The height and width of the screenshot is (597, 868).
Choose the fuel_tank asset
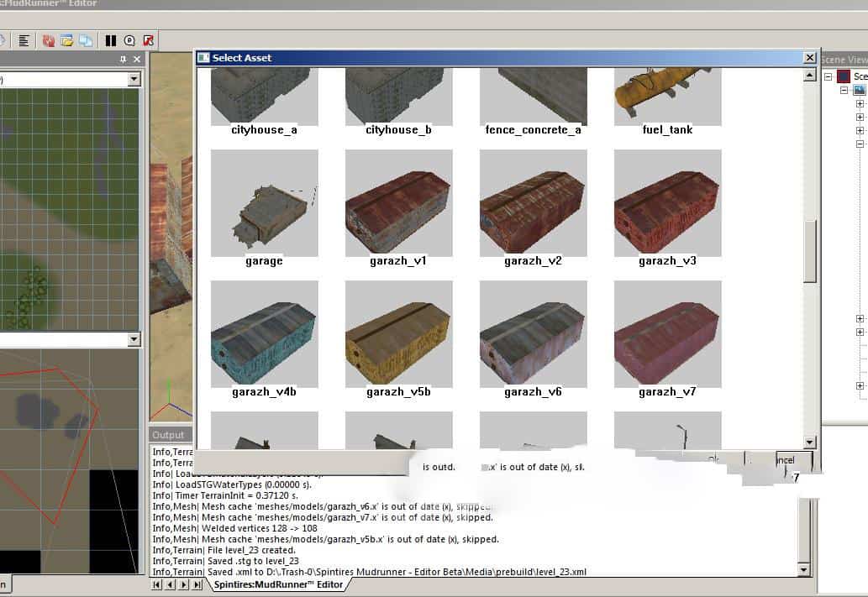click(667, 97)
